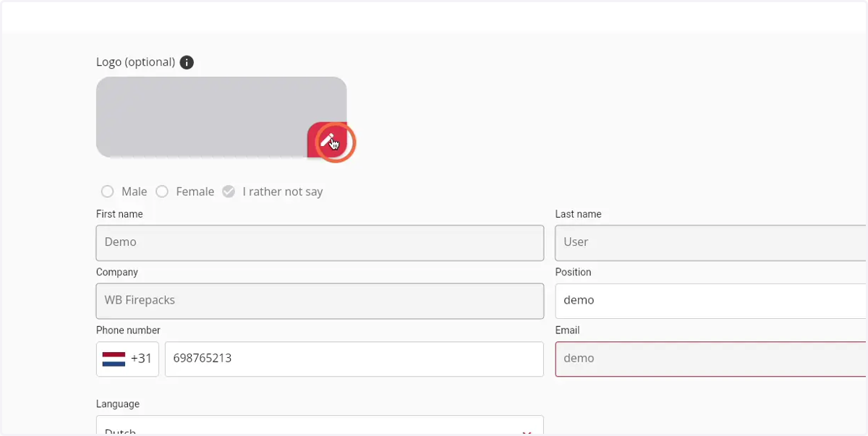
Task: Click the Last name label
Action: (x=578, y=214)
